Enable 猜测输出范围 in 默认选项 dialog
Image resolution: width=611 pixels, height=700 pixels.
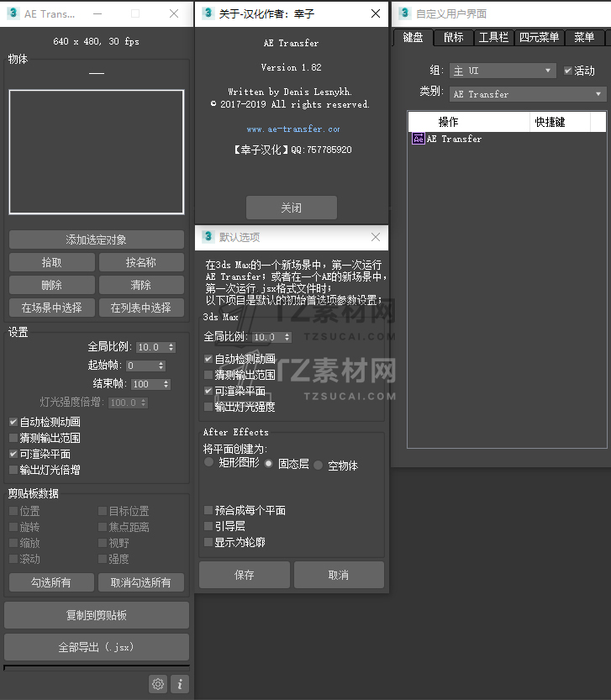pos(208,375)
